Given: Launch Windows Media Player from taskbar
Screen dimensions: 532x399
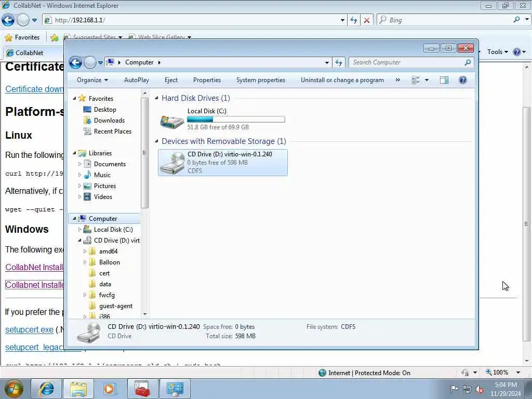Looking at the screenshot, I should [x=110, y=389].
